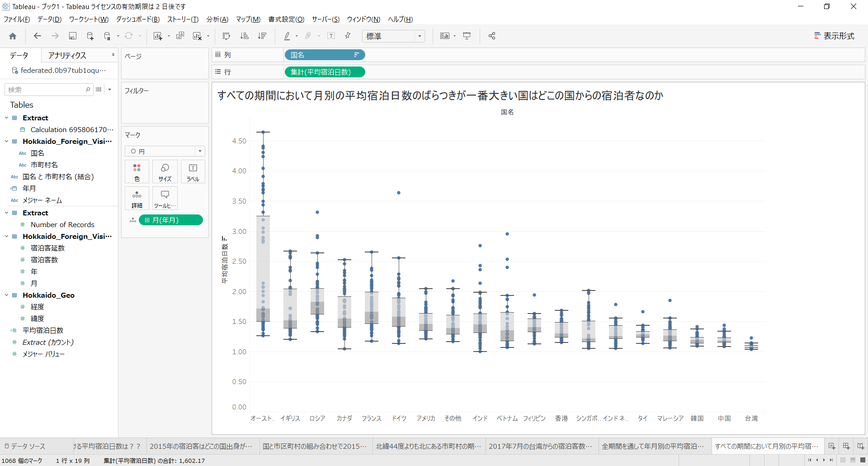868x466 pixels.
Task: Select the 平均宿泊日数 calculated field
Action: tap(43, 330)
